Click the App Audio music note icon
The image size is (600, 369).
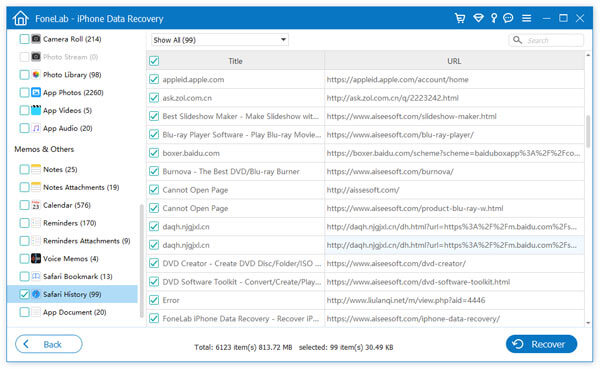coord(36,128)
